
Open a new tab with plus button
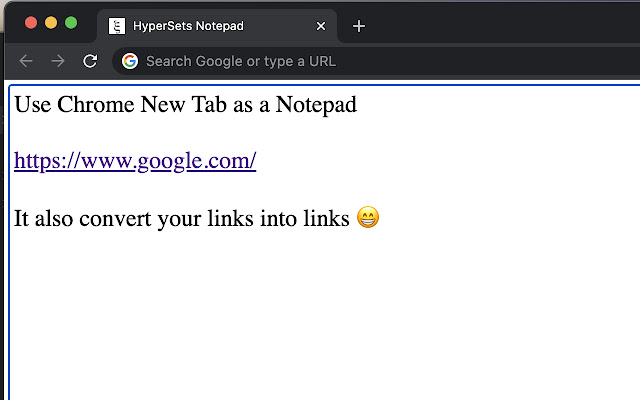[359, 26]
